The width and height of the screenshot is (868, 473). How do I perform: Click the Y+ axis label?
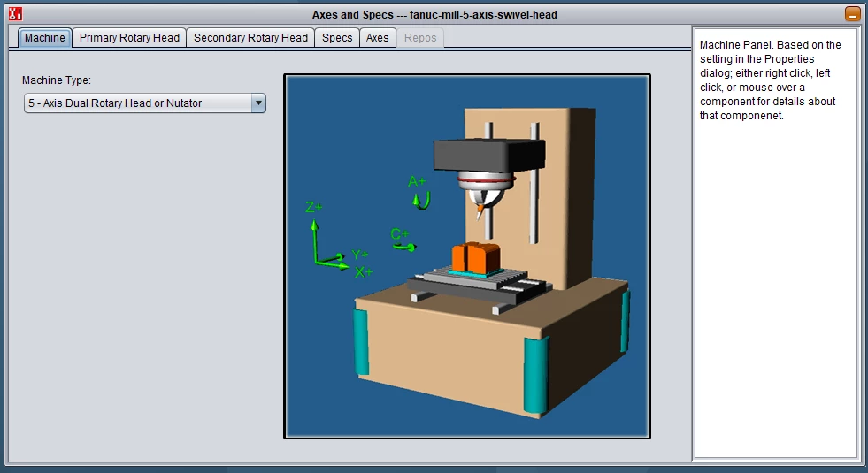pos(360,255)
